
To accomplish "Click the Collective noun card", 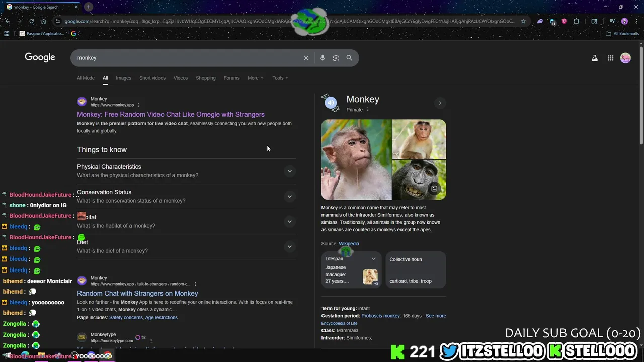I will coord(416,269).
